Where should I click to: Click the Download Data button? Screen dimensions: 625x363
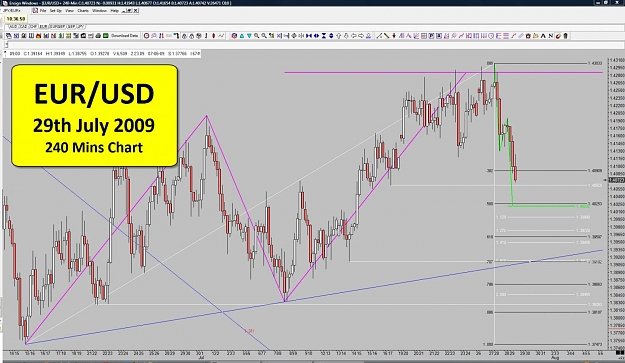tap(124, 36)
